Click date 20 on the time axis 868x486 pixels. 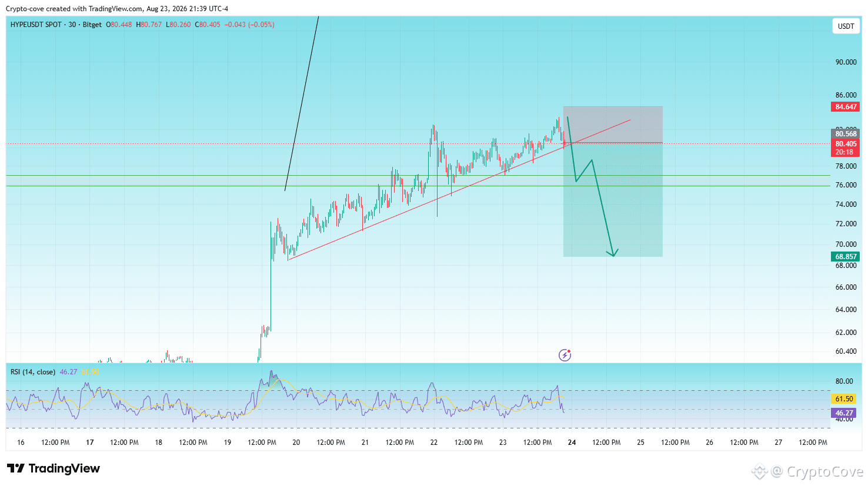tap(296, 443)
